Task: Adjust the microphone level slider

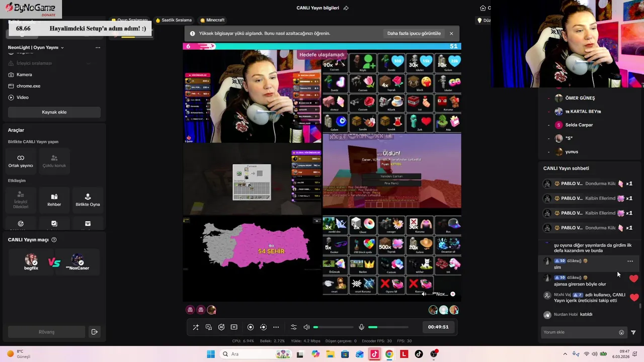Action: click(388, 327)
